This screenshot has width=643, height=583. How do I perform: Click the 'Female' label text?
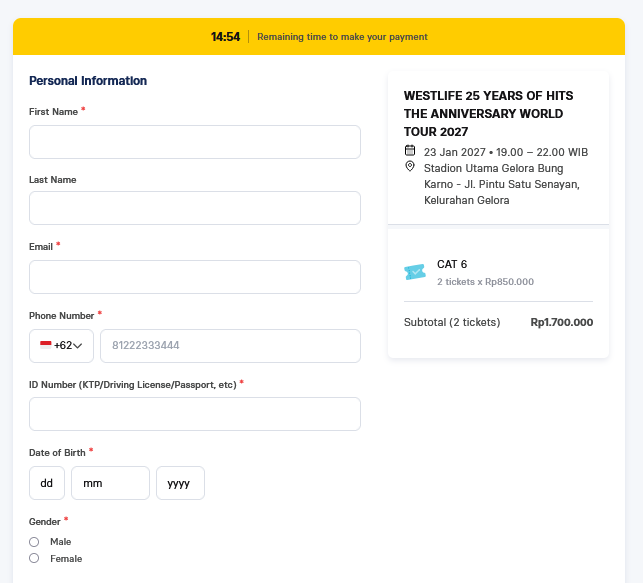click(x=66, y=559)
